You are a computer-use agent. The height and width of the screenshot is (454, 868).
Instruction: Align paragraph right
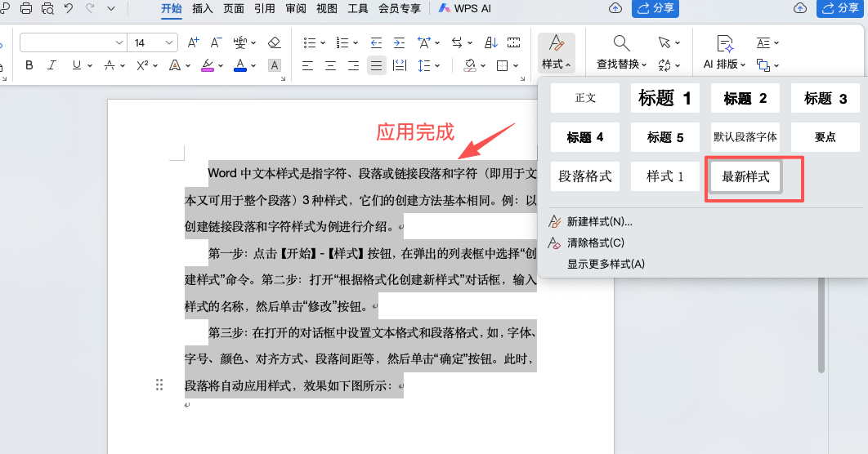353,66
